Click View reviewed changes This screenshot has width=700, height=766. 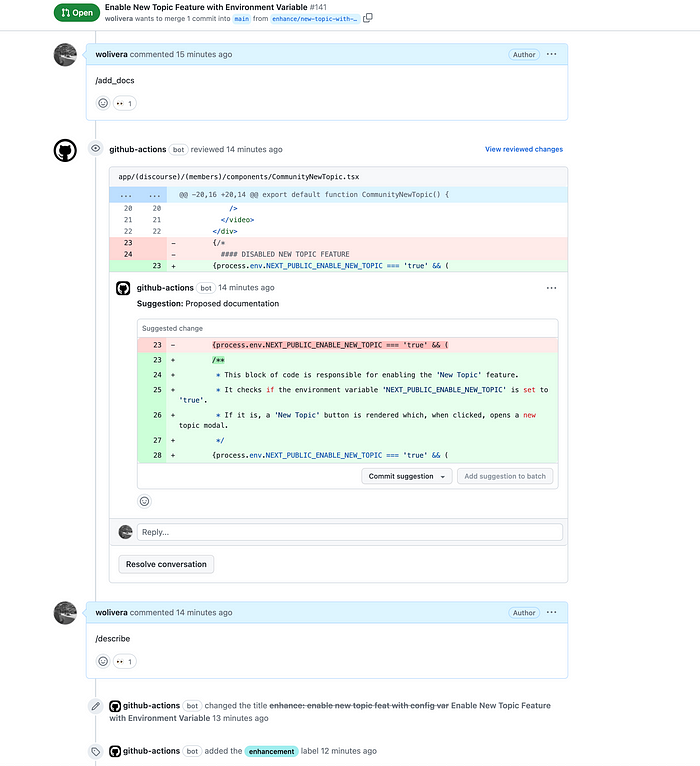coord(524,149)
